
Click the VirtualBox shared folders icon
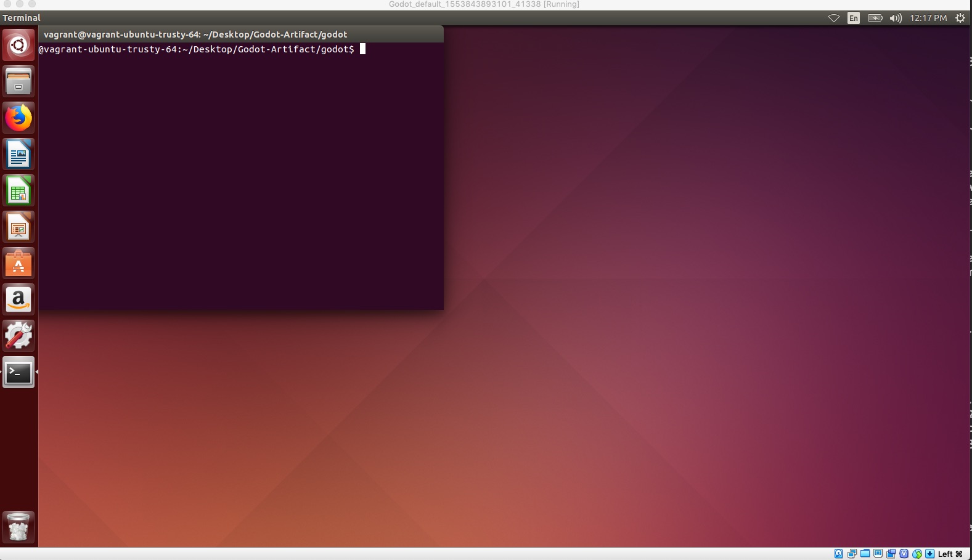(865, 553)
